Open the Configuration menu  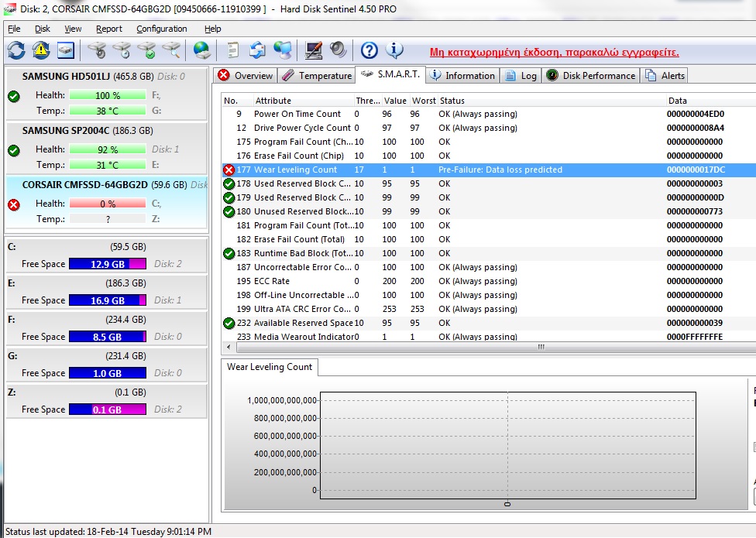[x=162, y=29]
